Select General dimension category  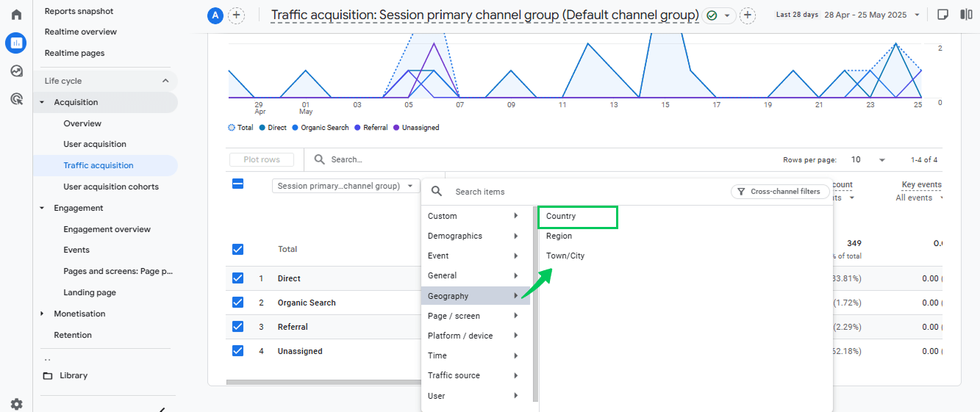click(x=475, y=275)
